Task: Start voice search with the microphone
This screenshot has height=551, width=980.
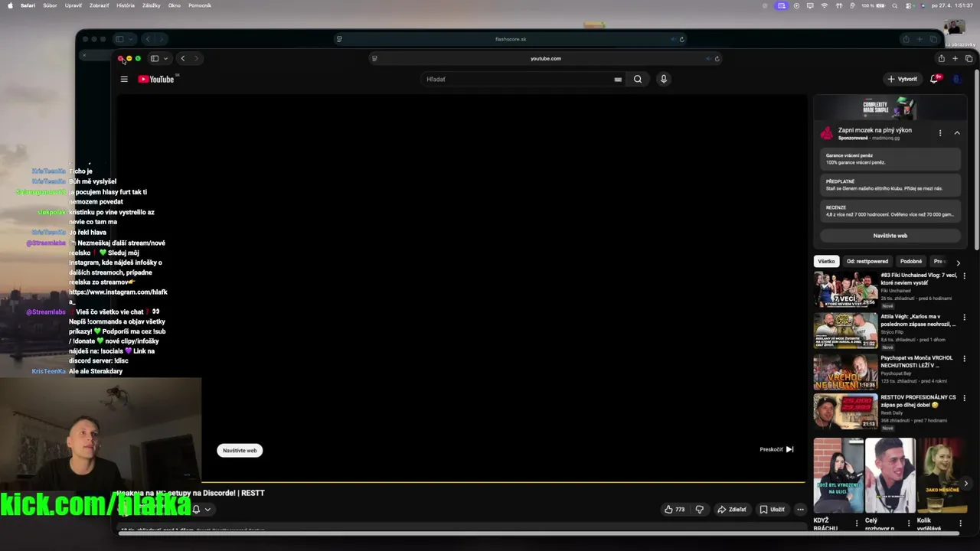Action: (x=664, y=79)
